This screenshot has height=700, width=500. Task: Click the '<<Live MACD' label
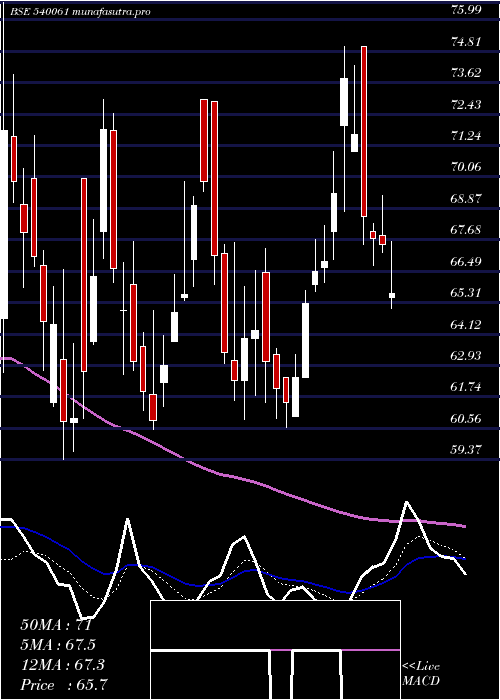[421, 674]
